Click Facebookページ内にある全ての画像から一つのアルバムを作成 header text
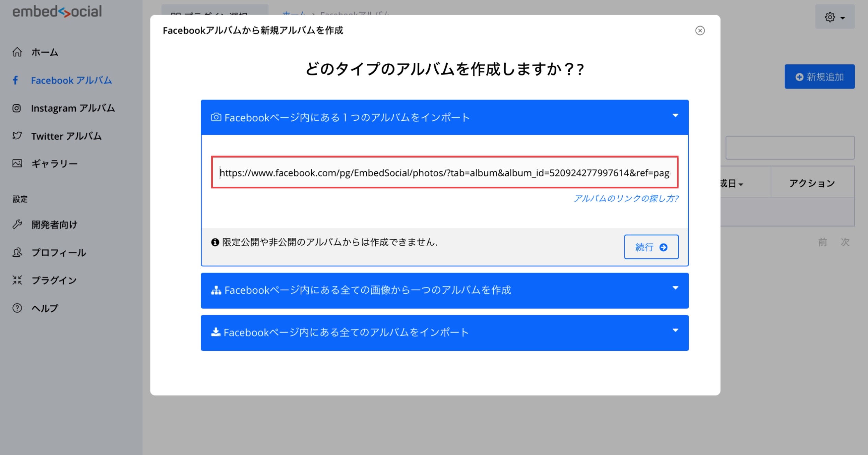 368,290
